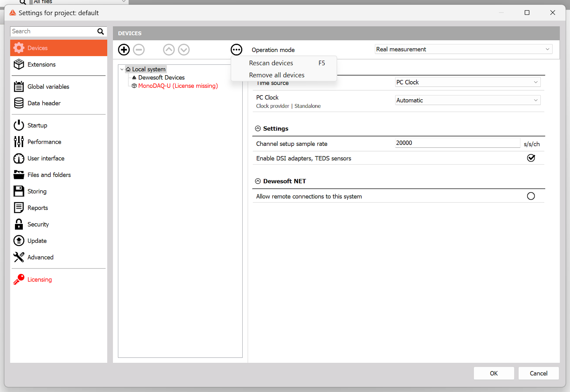This screenshot has height=392, width=570.
Task: Click the three-dots more options icon
Action: 237,49
